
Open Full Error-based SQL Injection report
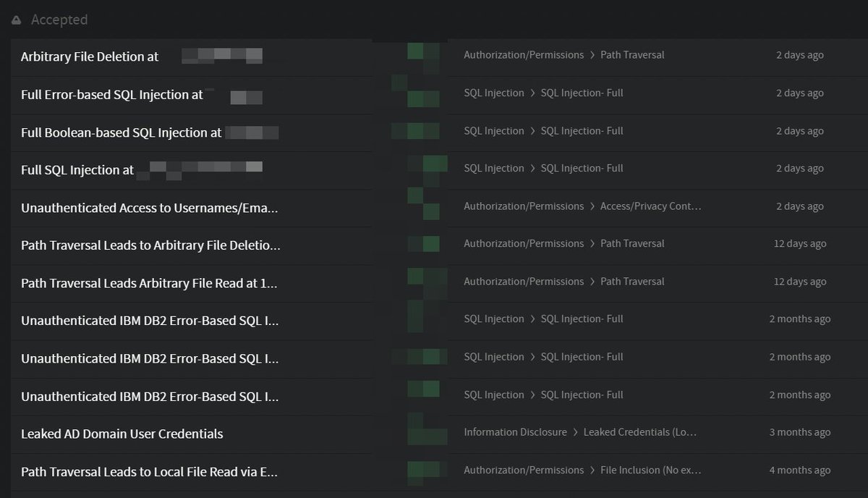coord(112,95)
